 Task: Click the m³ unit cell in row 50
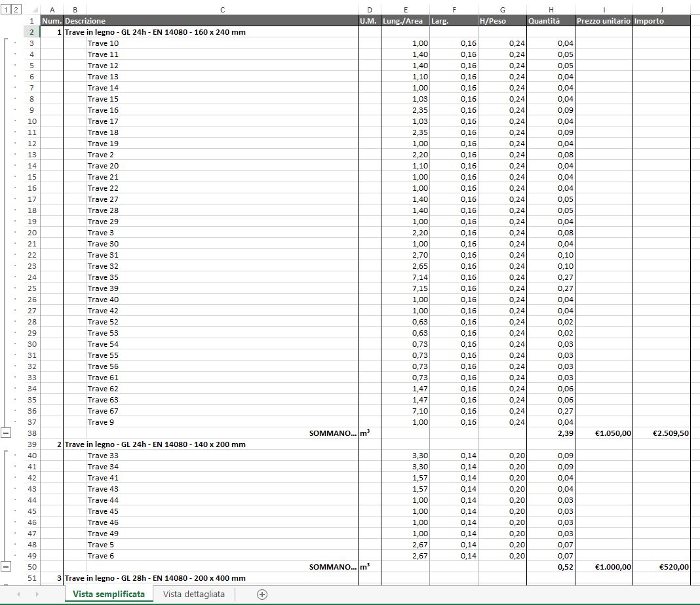(x=369, y=567)
